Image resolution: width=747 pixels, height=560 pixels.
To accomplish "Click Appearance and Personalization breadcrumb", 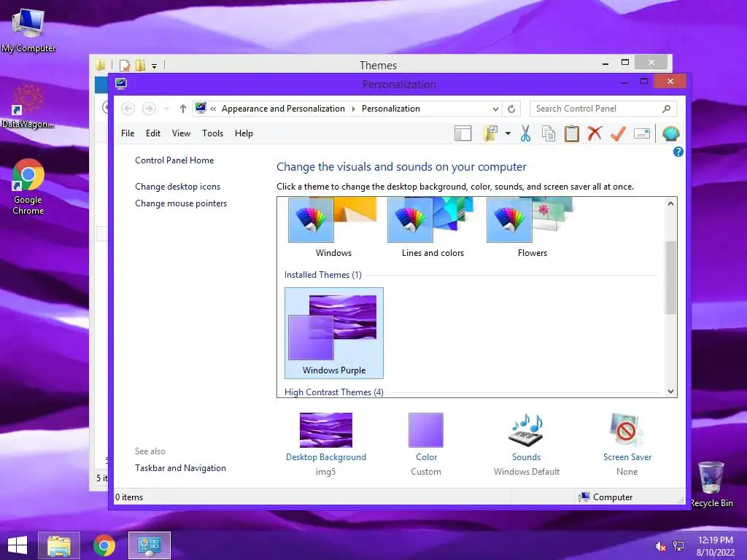I will [283, 109].
